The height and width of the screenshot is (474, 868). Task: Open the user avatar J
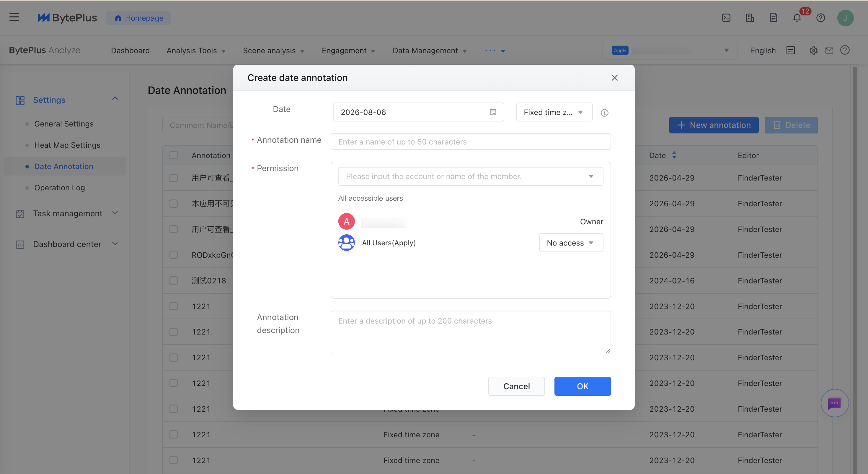click(845, 18)
